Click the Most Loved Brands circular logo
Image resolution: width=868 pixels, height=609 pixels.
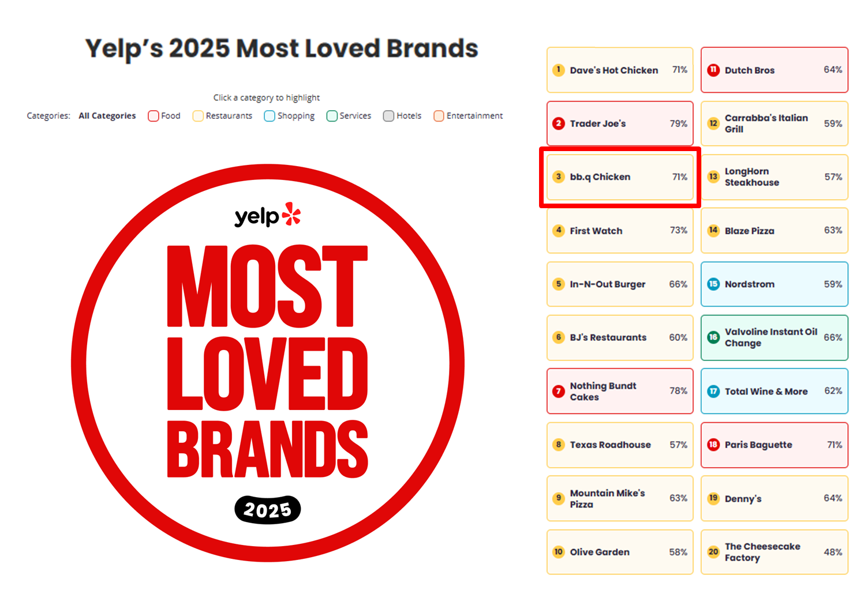[x=268, y=363]
